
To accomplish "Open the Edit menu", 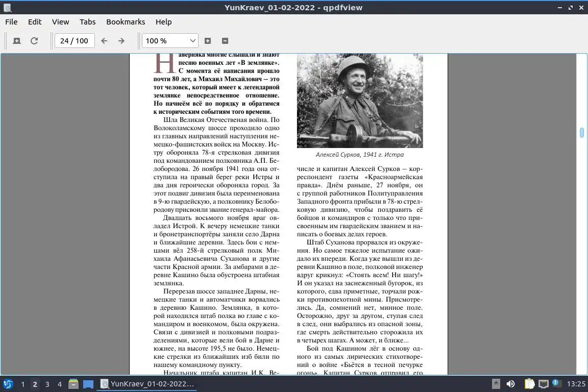I will 35,22.
